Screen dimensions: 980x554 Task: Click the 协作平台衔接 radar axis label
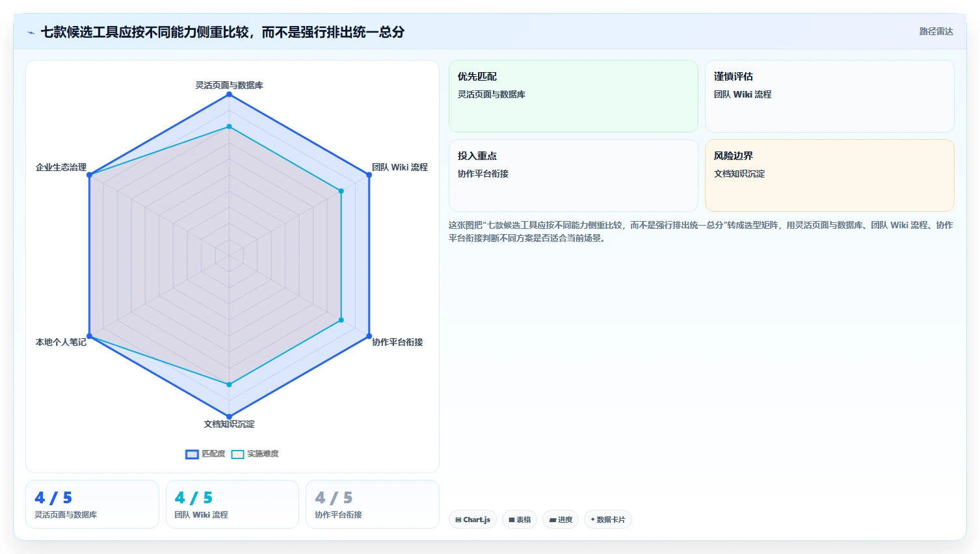(397, 342)
